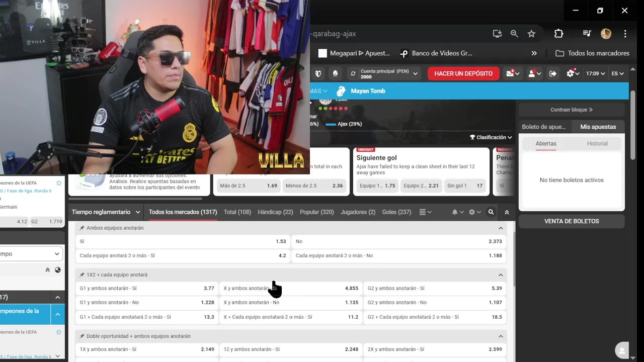Open the chat support bubble icon
This screenshot has width=644, height=362.
coord(622,350)
